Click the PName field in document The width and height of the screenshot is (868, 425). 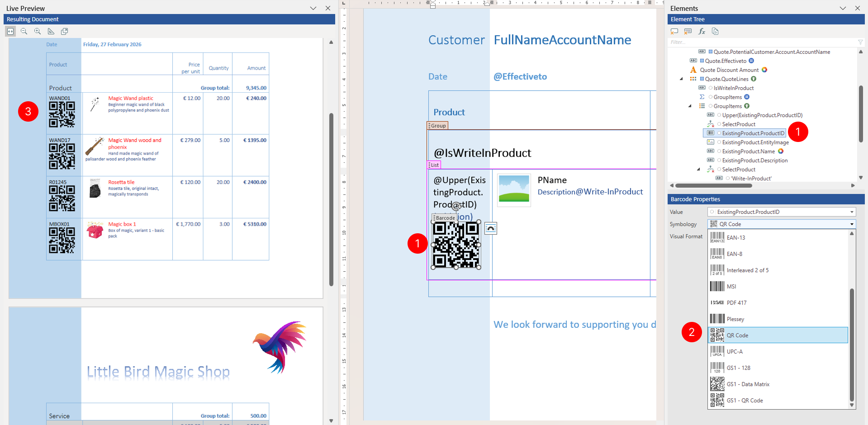[552, 180]
